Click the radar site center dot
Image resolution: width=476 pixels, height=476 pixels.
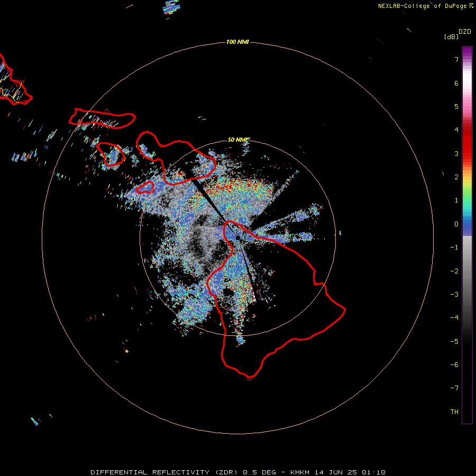238,239
